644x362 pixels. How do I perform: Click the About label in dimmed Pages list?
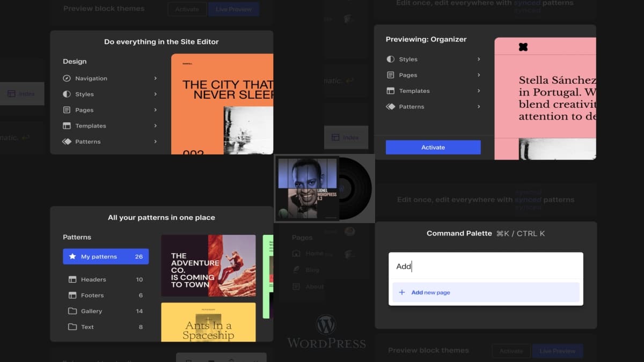314,286
